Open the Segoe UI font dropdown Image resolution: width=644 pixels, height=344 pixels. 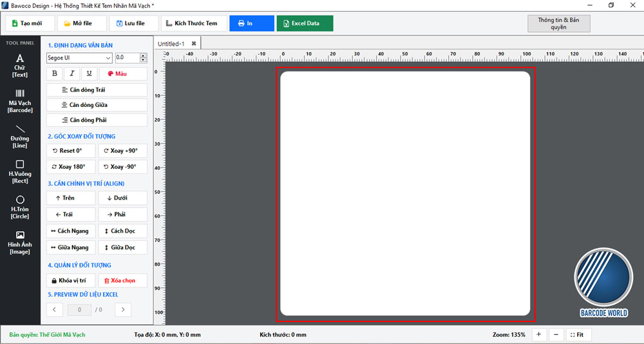coord(79,58)
